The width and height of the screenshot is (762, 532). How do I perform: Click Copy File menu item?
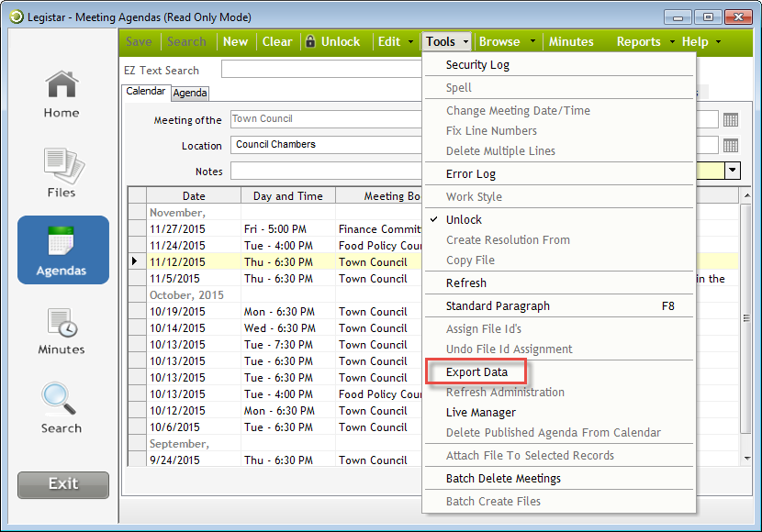[559, 260]
